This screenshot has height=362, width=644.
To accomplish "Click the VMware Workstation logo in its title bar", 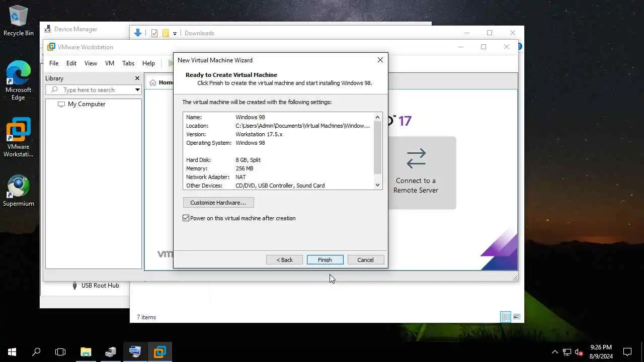I will pyautogui.click(x=51, y=47).
